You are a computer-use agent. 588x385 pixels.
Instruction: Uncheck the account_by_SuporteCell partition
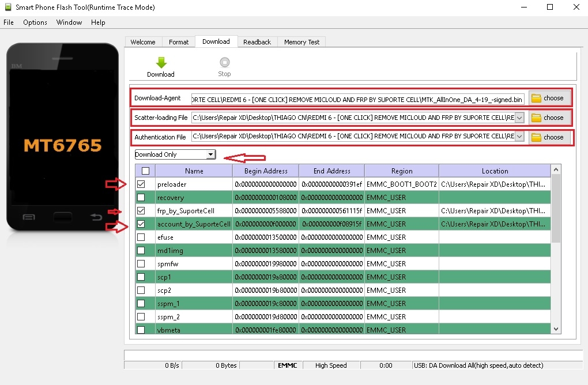tap(141, 224)
